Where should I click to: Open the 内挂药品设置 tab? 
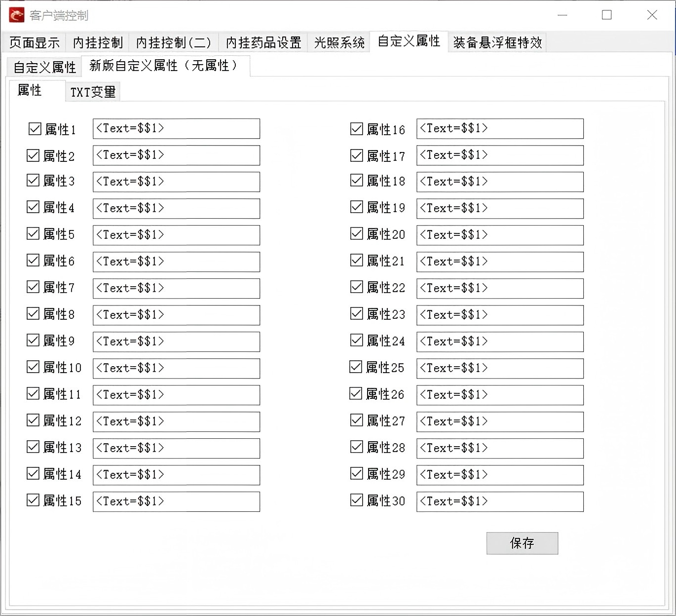pos(263,42)
